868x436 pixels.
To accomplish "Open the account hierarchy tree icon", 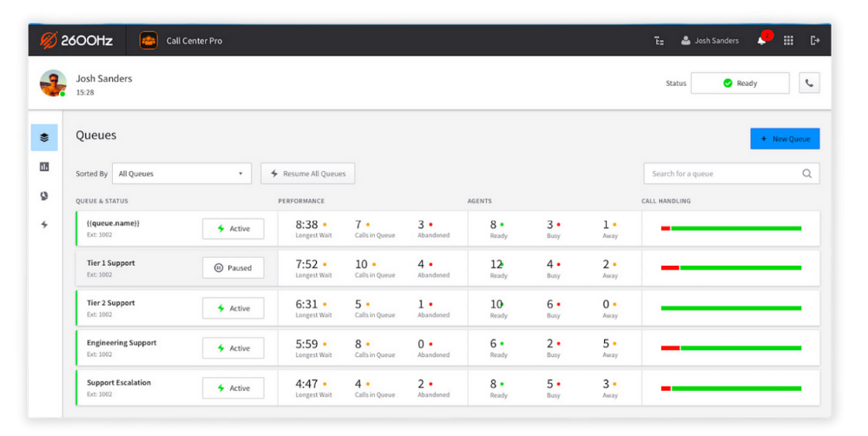I will (659, 41).
